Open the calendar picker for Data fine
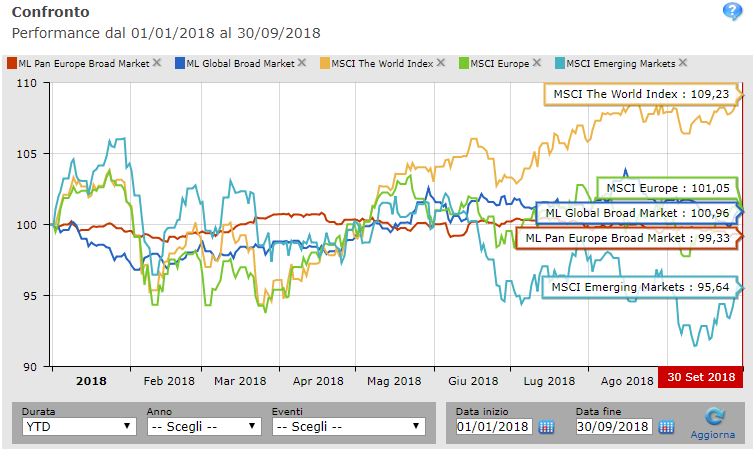 (666, 427)
